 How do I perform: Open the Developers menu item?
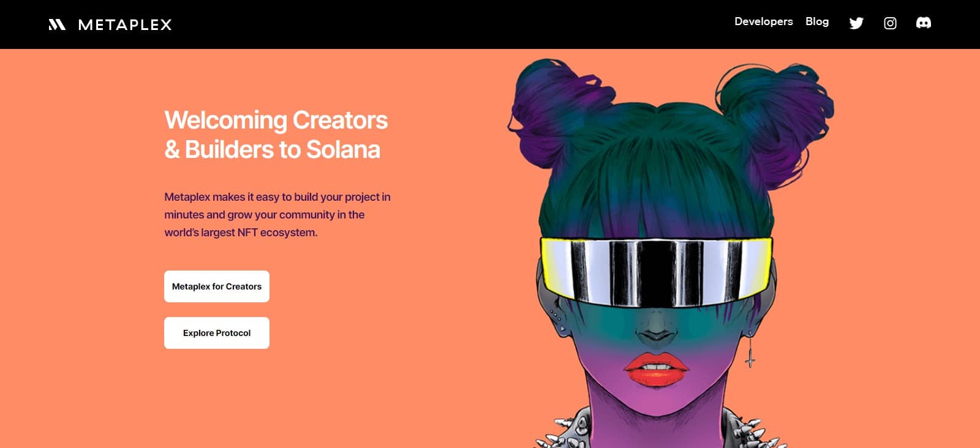coord(763,21)
